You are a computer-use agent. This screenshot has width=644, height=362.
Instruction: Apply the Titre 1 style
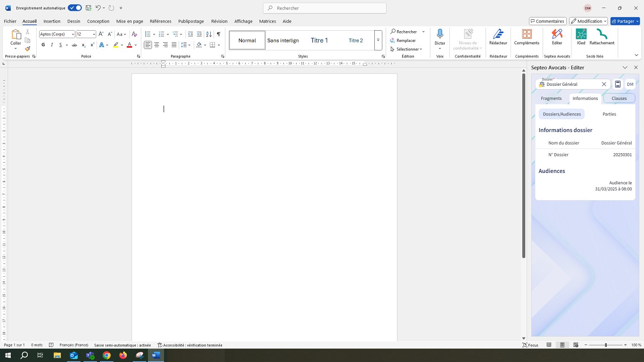coord(319,41)
